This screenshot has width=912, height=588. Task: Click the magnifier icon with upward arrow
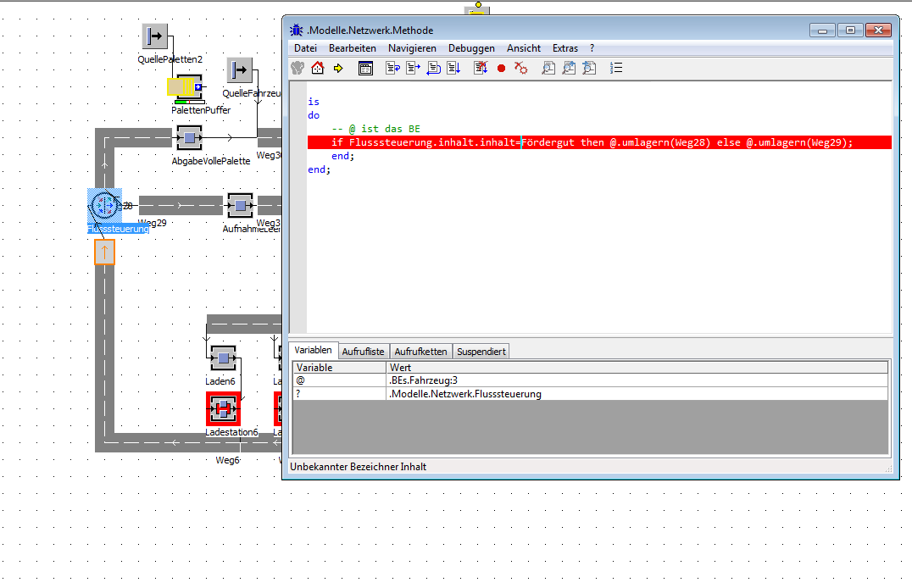[569, 68]
